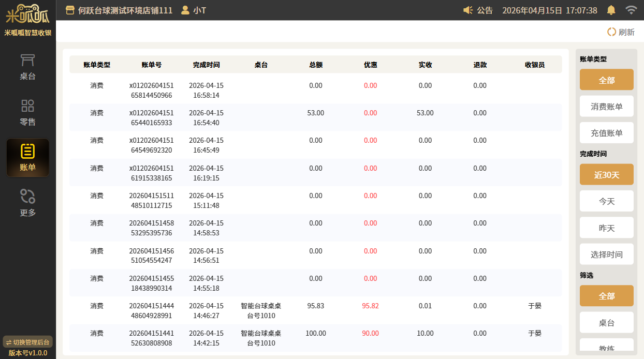Image resolution: width=644 pixels, height=359 pixels.
Task: Click the Wi-Fi status icon
Action: pos(631,10)
